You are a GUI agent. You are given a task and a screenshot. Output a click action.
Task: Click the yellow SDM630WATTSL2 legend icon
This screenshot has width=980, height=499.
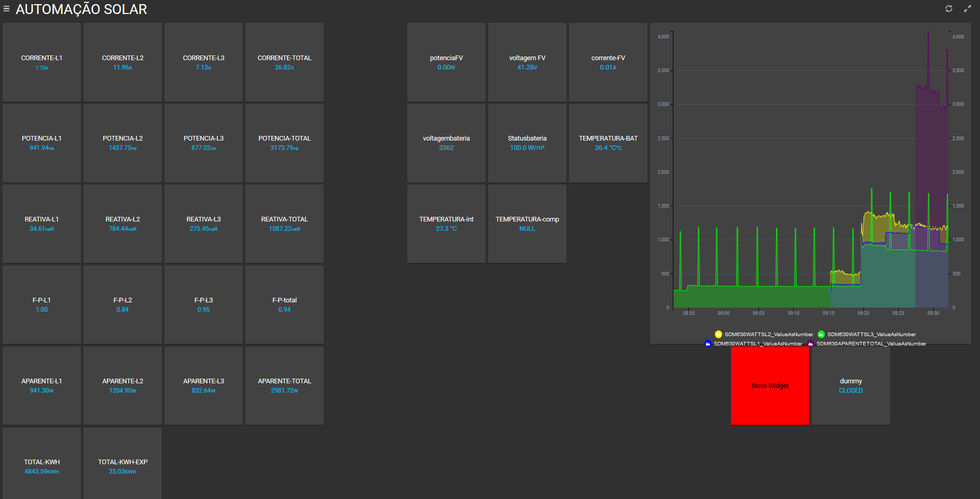(x=719, y=334)
